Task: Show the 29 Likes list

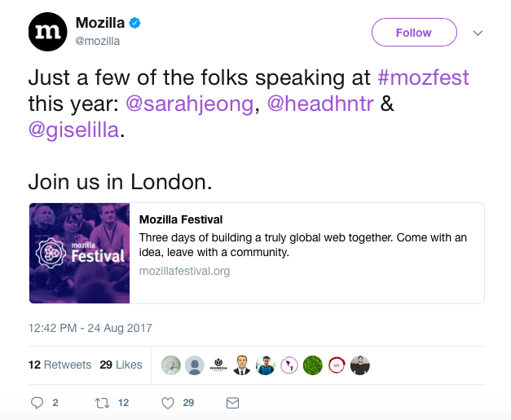Action: 121,365
